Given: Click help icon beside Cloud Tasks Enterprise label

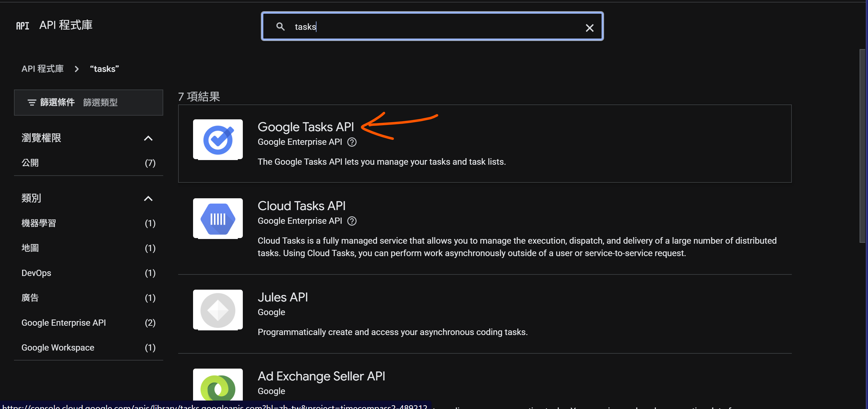Looking at the screenshot, I should [352, 221].
